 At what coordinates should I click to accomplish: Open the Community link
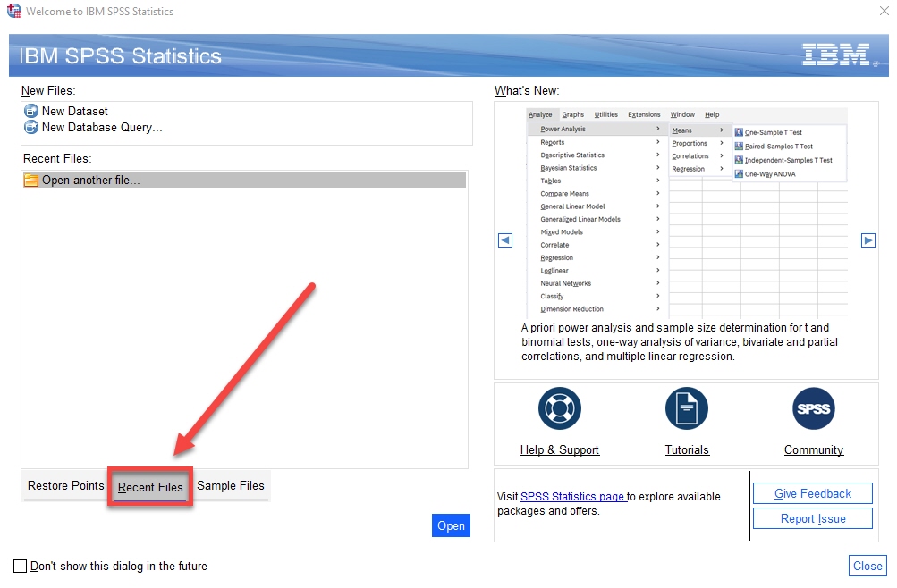click(x=814, y=449)
